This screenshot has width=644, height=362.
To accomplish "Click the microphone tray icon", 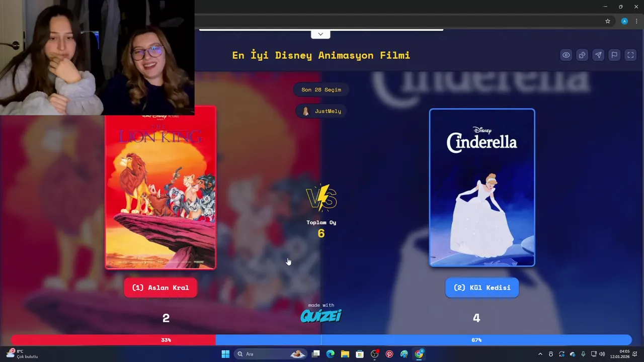I will [583, 354].
